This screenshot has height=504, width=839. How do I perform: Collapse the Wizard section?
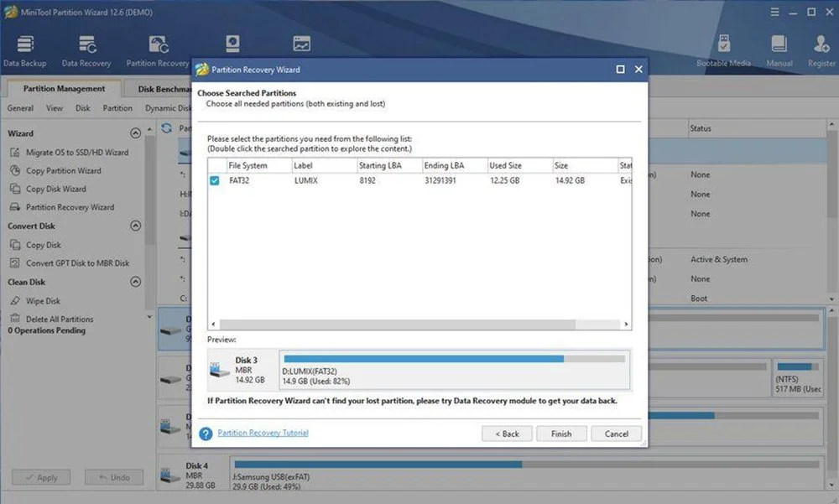(x=136, y=133)
